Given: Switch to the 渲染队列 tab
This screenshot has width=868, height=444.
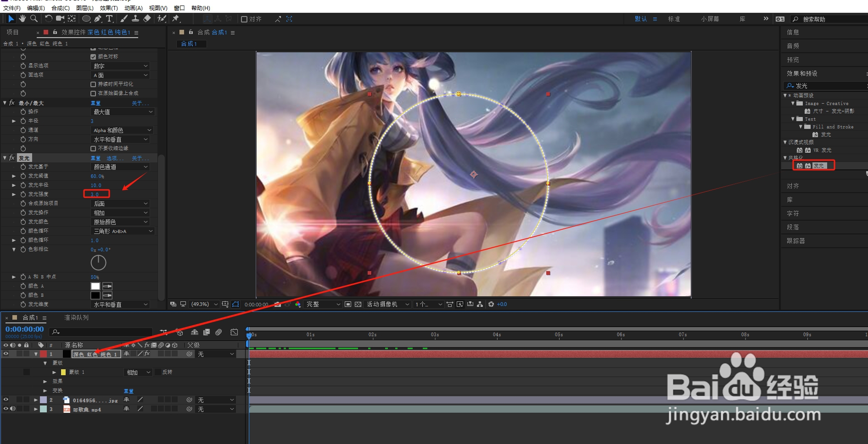Looking at the screenshot, I should (76, 317).
